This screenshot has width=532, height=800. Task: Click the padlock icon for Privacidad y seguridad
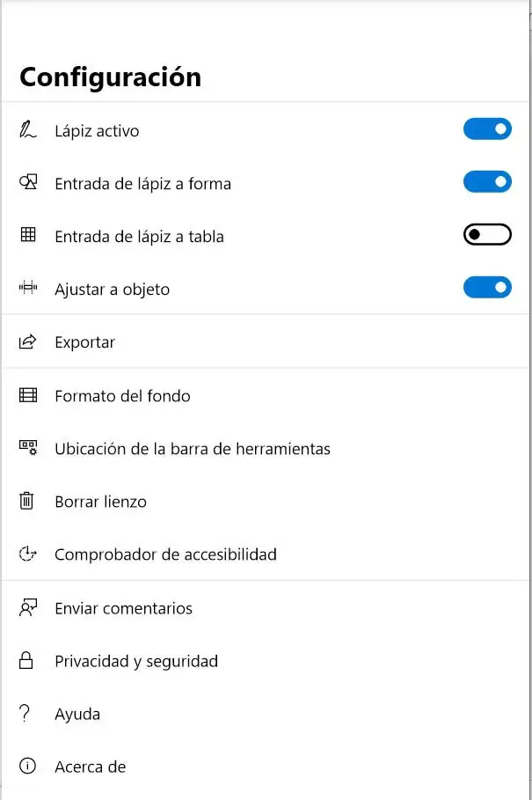coord(28,661)
